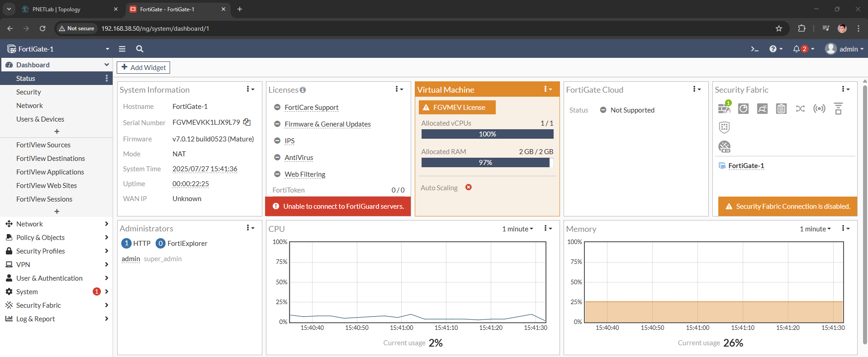The width and height of the screenshot is (868, 357).
Task: Open Chrome three-dot menu
Action: click(x=859, y=28)
